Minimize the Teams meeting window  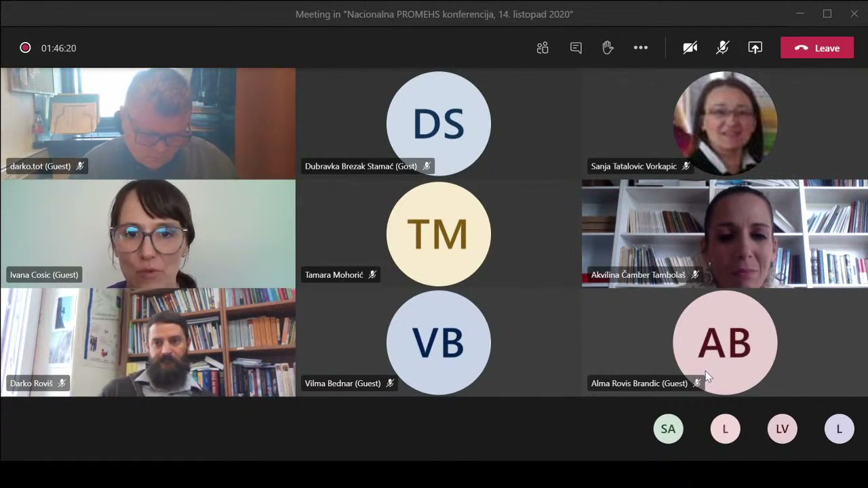[800, 14]
